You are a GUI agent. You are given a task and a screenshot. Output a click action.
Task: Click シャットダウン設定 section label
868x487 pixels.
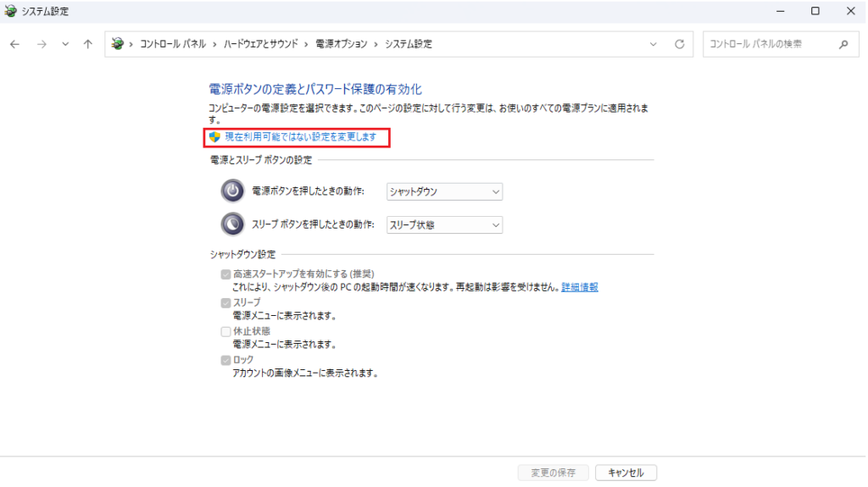click(242, 255)
